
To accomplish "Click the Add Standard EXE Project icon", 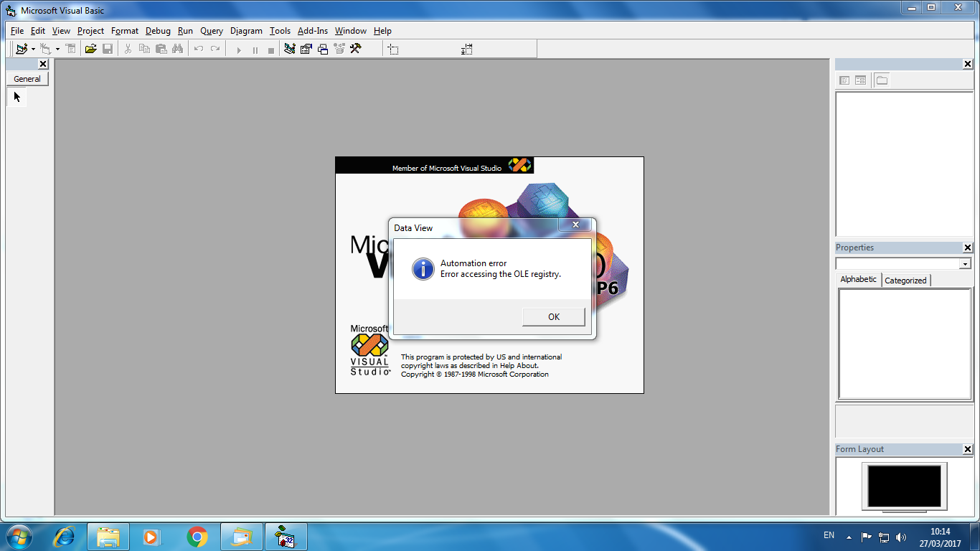I will pyautogui.click(x=22, y=49).
